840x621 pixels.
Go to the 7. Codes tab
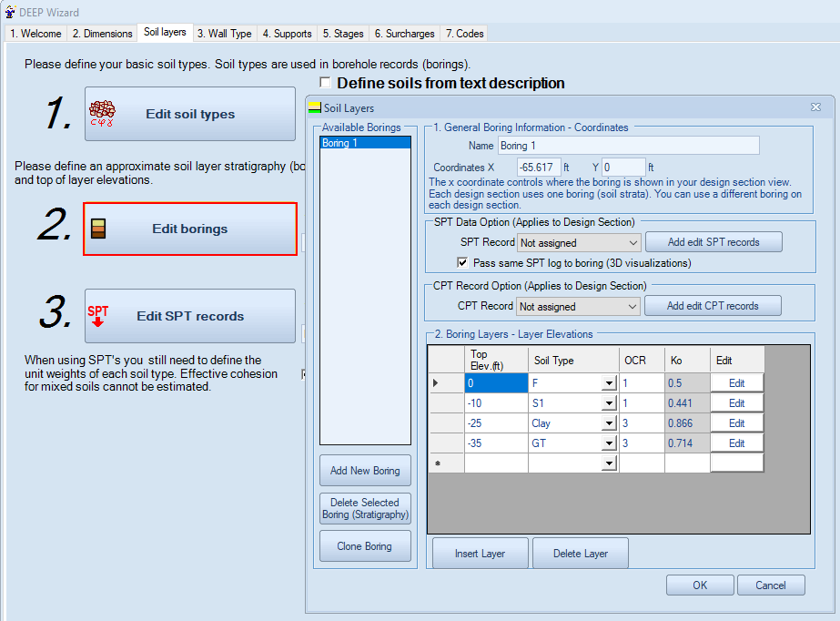point(464,33)
